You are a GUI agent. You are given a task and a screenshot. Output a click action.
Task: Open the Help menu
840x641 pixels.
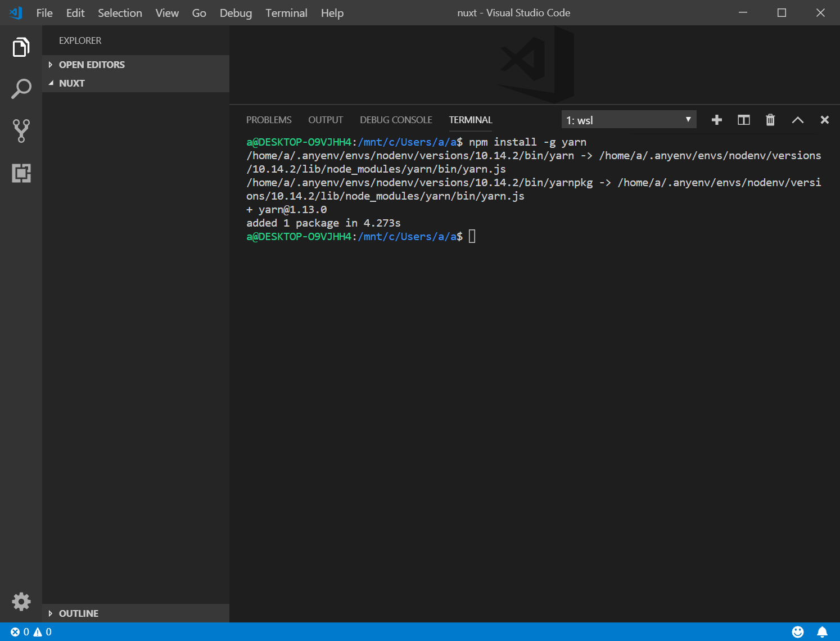(x=332, y=13)
